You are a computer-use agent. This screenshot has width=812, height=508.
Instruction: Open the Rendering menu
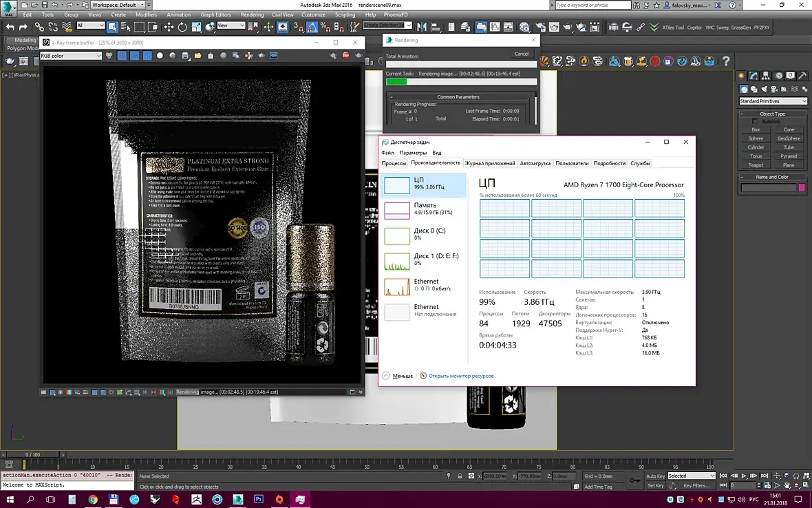click(252, 14)
